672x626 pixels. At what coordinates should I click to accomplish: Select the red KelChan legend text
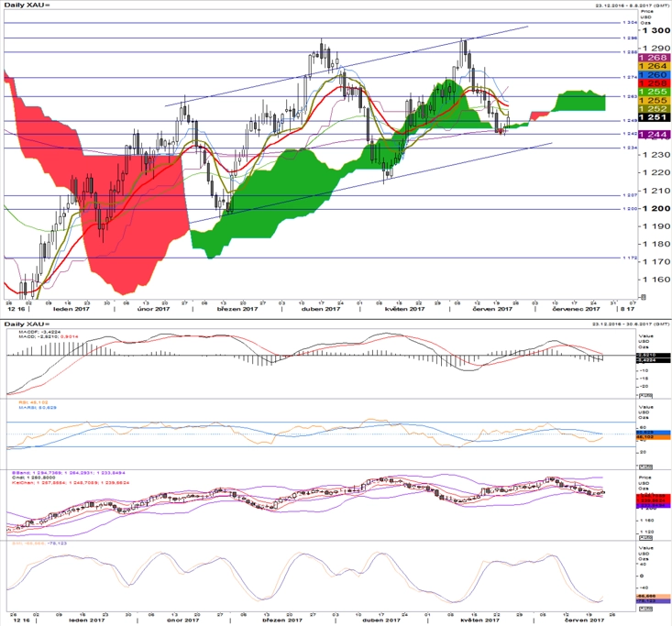tap(69, 483)
